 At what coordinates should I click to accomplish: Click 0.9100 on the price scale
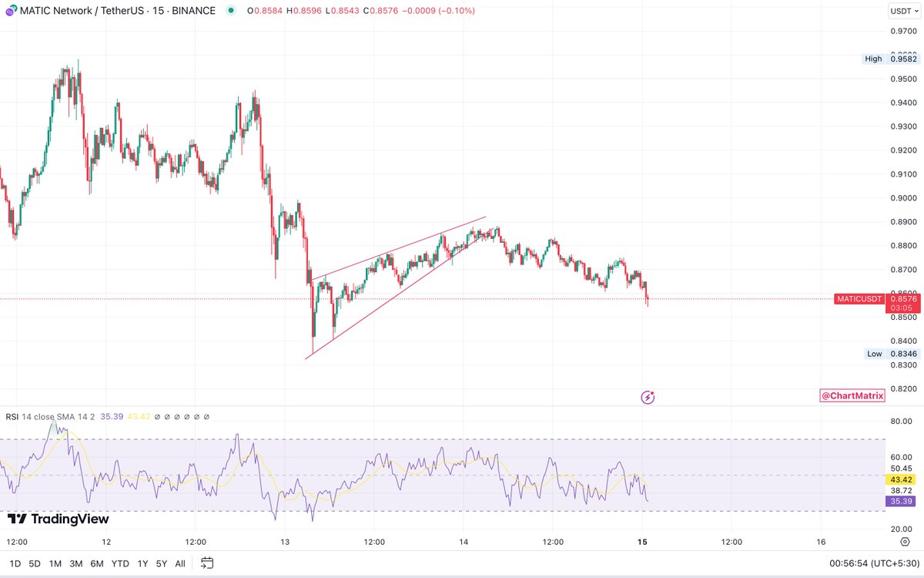click(x=903, y=174)
